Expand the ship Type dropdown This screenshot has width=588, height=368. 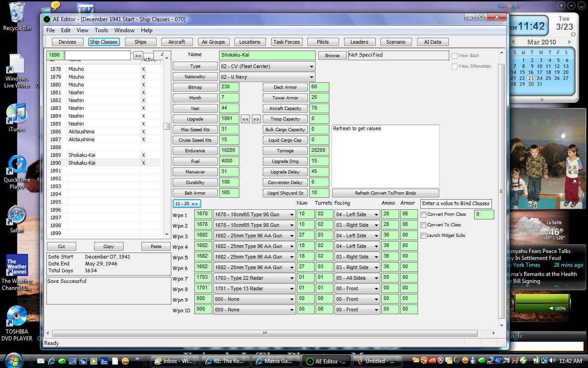267,66
